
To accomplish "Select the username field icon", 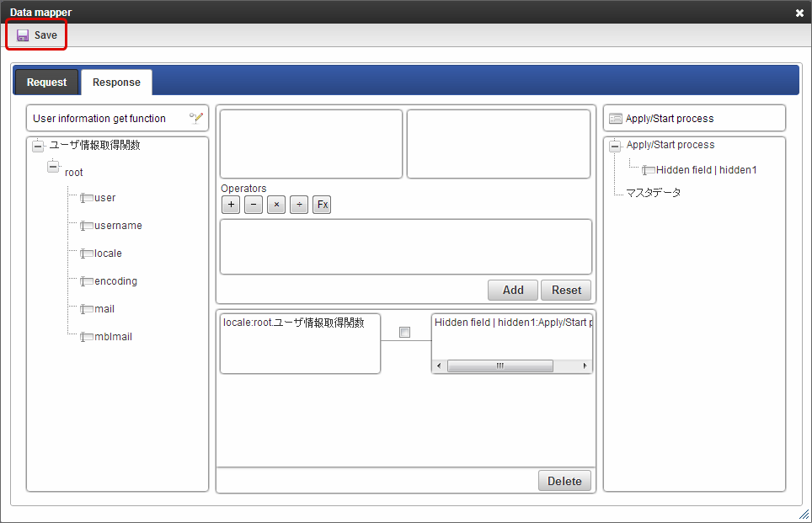I will [x=87, y=226].
